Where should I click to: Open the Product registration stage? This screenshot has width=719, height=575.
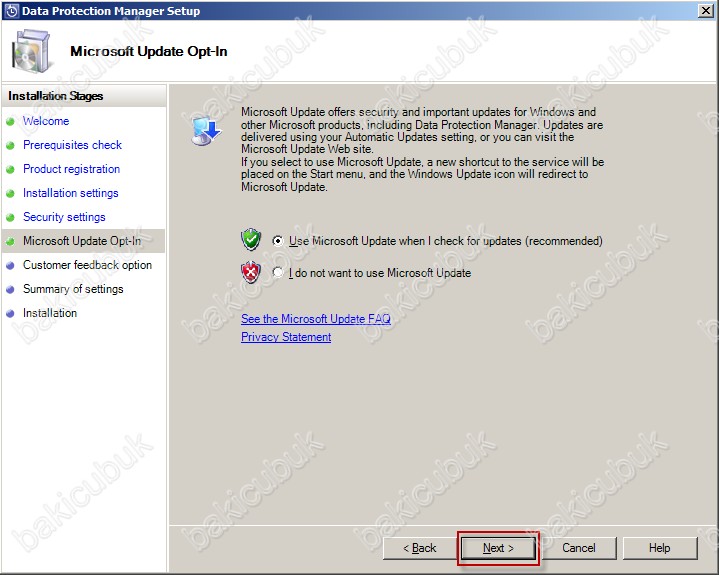[x=72, y=169]
